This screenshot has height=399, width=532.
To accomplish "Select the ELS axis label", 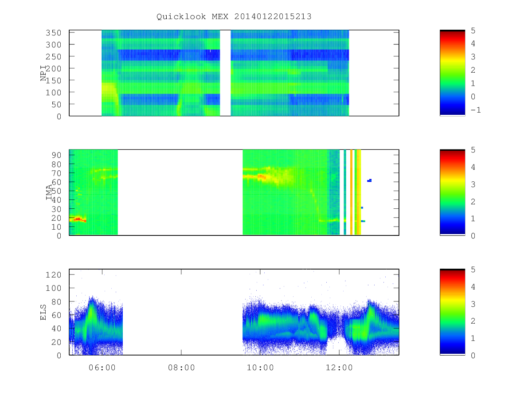I will [x=43, y=313].
